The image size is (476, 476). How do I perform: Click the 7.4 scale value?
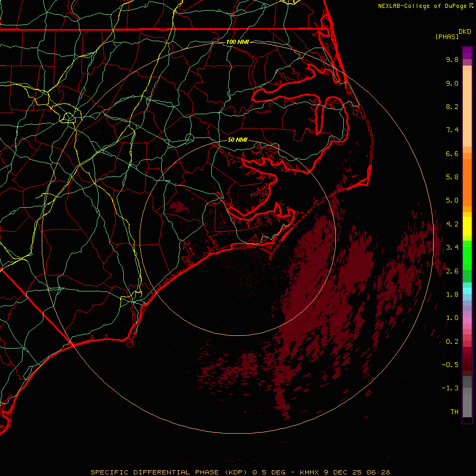pyautogui.click(x=452, y=130)
